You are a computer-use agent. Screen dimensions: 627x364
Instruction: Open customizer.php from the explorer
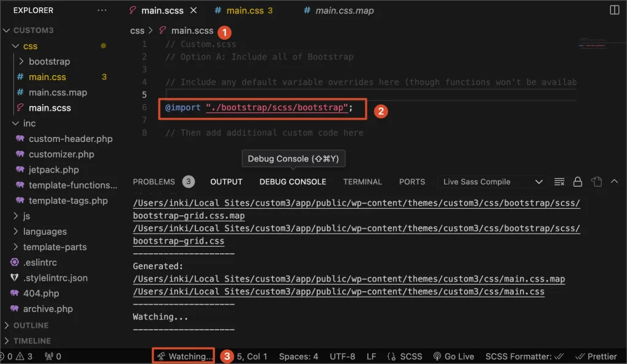(x=61, y=154)
